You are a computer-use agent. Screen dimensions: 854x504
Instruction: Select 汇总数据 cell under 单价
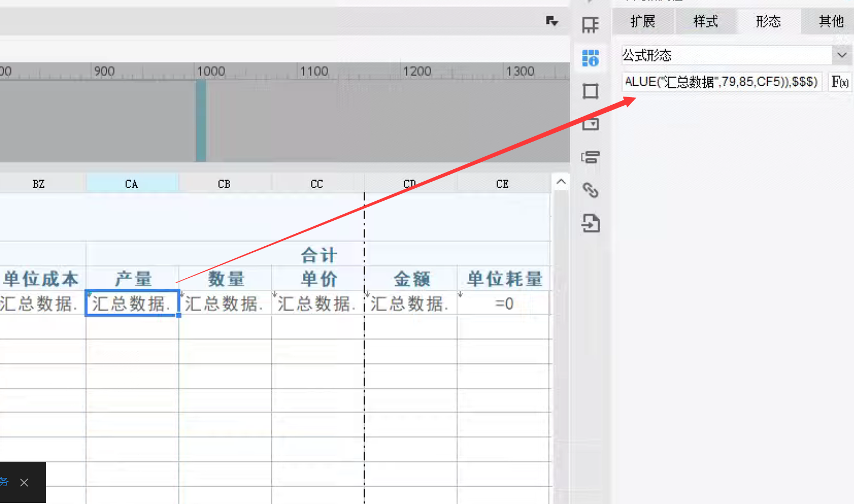(x=318, y=303)
